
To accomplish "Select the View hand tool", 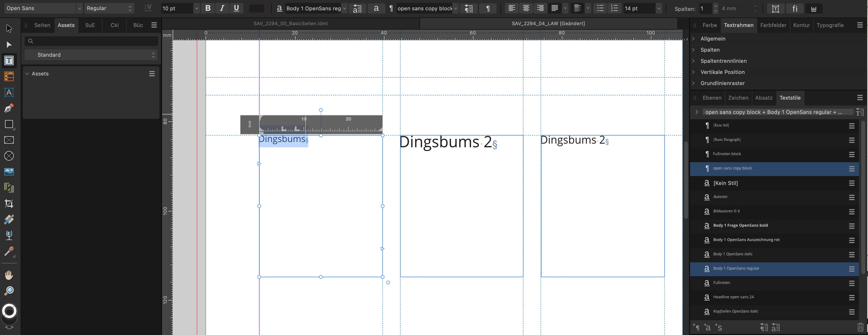I will (x=9, y=275).
